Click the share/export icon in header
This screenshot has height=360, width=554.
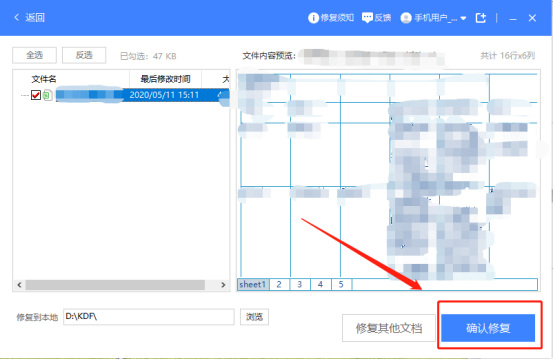(481, 18)
